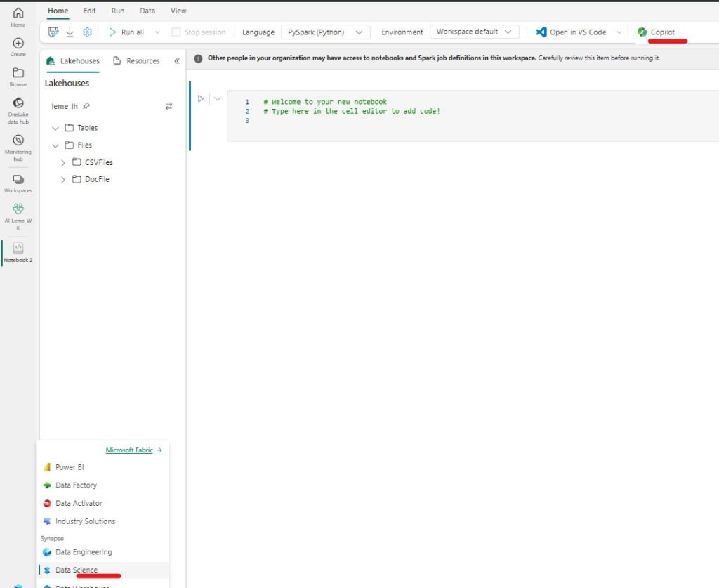The width and height of the screenshot is (719, 588).
Task: Open the Run all dropdown arrow
Action: point(157,32)
